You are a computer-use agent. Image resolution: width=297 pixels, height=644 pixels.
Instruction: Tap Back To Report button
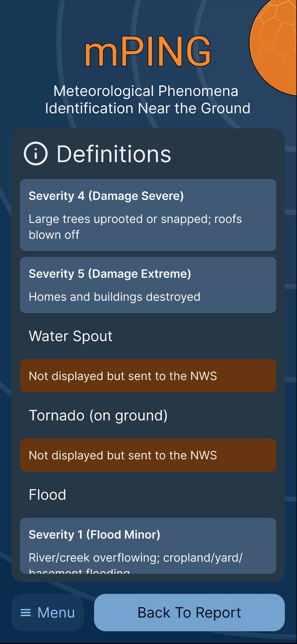pos(189,612)
